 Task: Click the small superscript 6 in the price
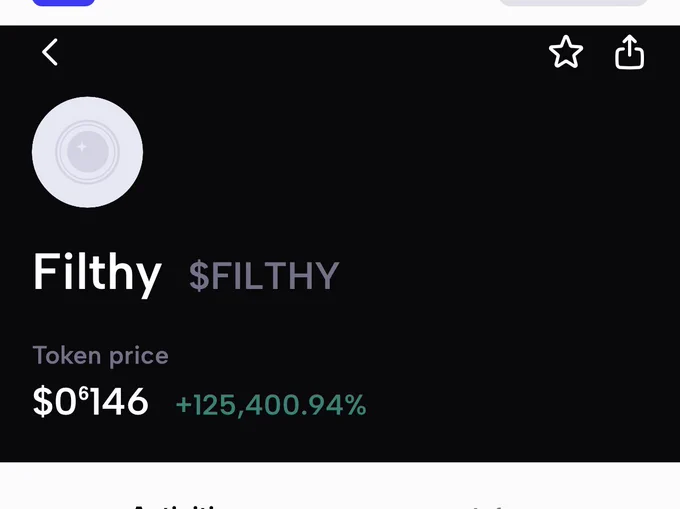(x=83, y=394)
